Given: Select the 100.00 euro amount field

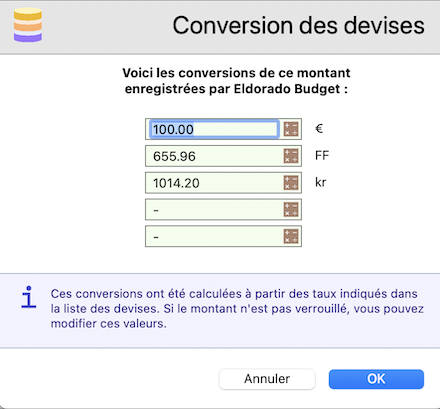Looking at the screenshot, I should point(214,129).
